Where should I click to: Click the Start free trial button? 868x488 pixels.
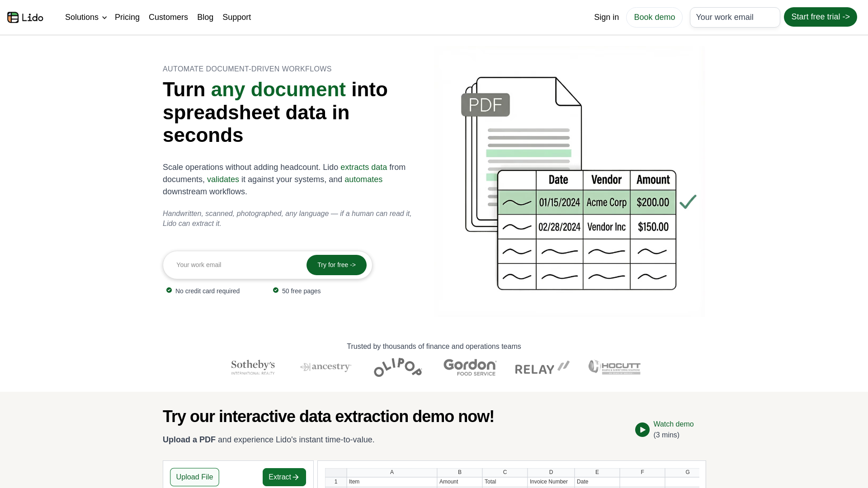coord(820,17)
